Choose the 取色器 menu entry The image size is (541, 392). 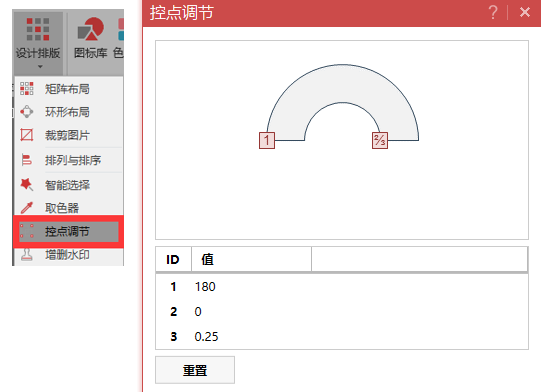(62, 208)
